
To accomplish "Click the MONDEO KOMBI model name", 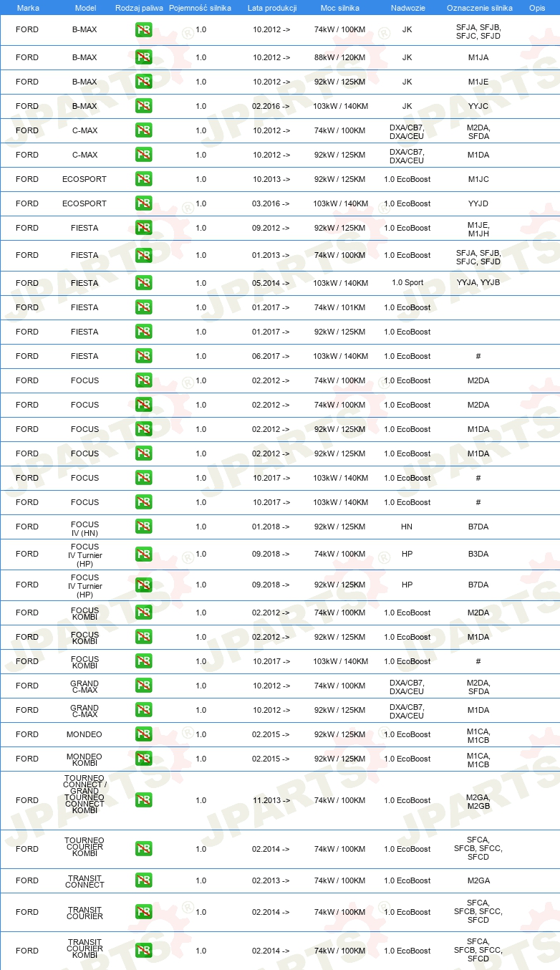I will [x=85, y=759].
